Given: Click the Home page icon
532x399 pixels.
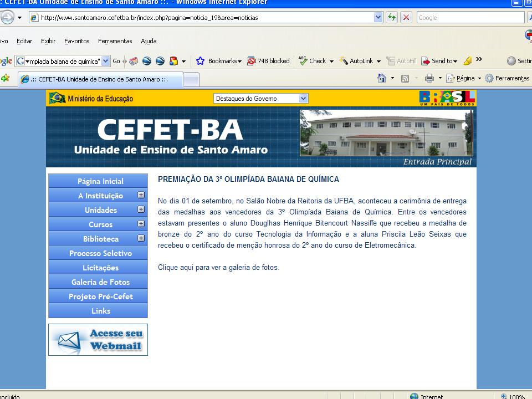Looking at the screenshot, I should click(x=382, y=78).
